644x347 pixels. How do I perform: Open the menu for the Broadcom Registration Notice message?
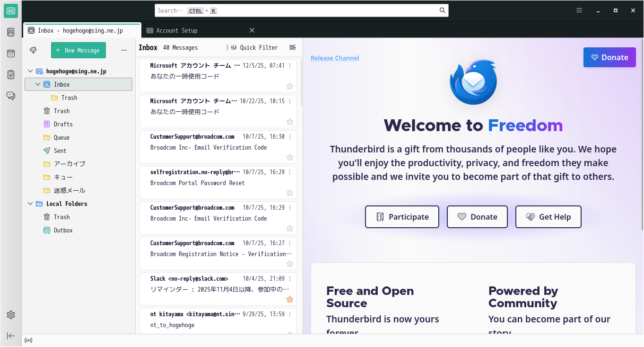290,243
